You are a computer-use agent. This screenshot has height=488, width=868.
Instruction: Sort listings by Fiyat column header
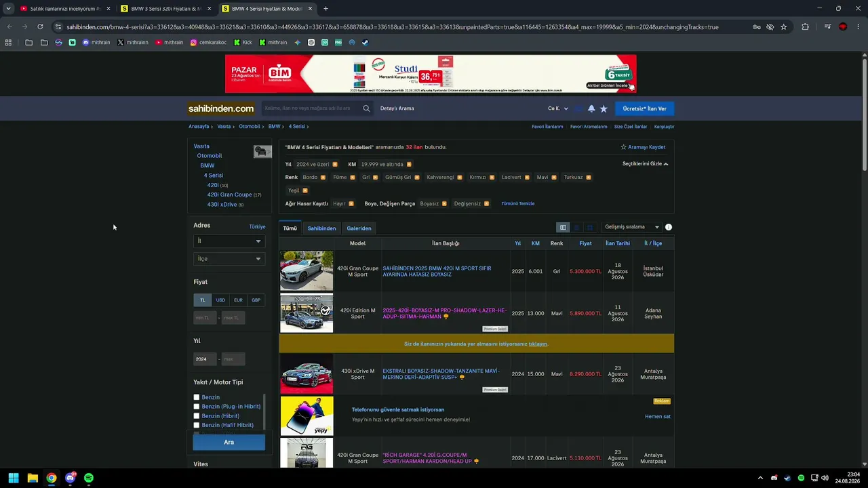[585, 243]
